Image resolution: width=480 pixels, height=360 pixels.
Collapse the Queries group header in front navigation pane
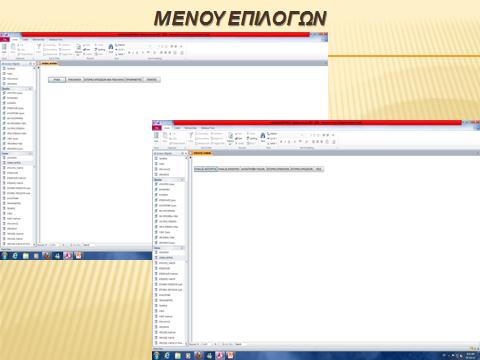(x=169, y=180)
